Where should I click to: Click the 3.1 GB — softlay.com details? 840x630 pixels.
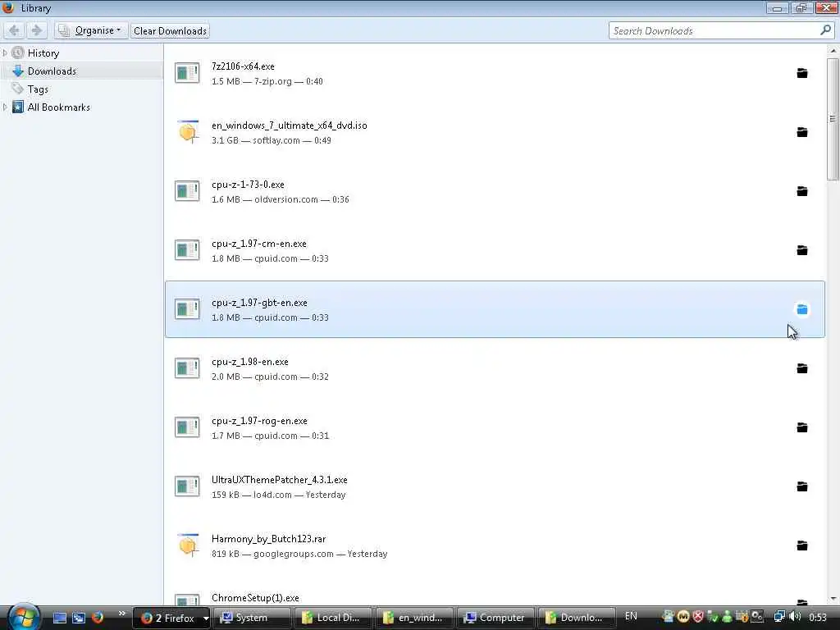271,140
